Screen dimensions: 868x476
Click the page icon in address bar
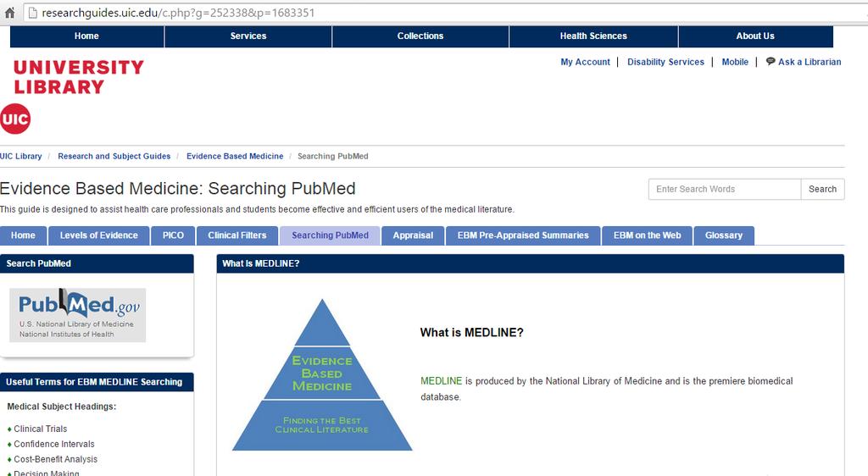coord(33,13)
